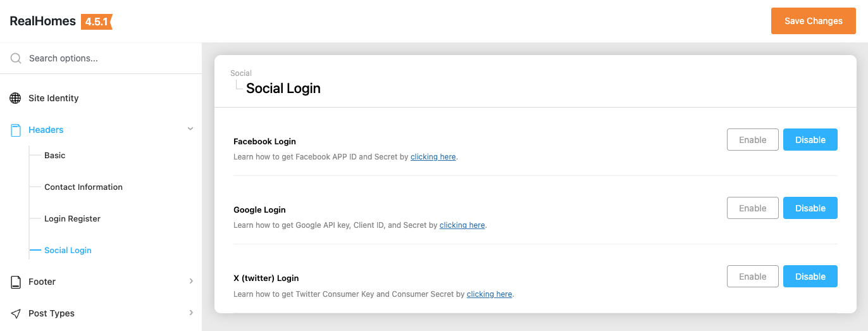Click the Headers page icon

pyautogui.click(x=16, y=130)
